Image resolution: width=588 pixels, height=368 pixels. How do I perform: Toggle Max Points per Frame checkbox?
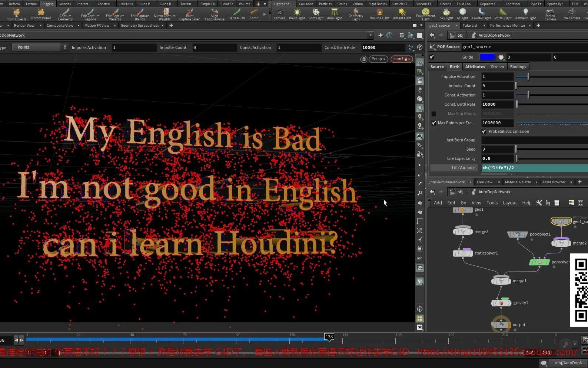point(433,123)
